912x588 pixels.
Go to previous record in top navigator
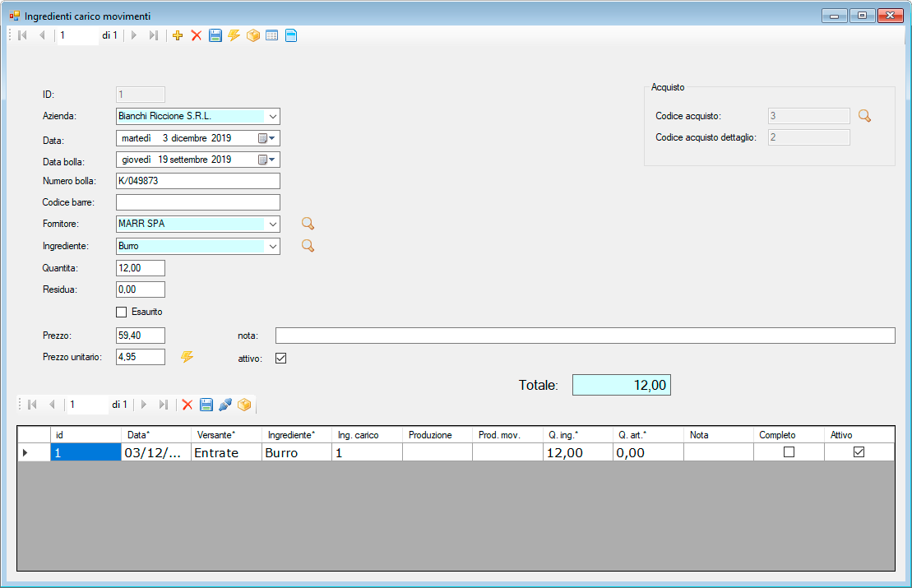point(42,35)
